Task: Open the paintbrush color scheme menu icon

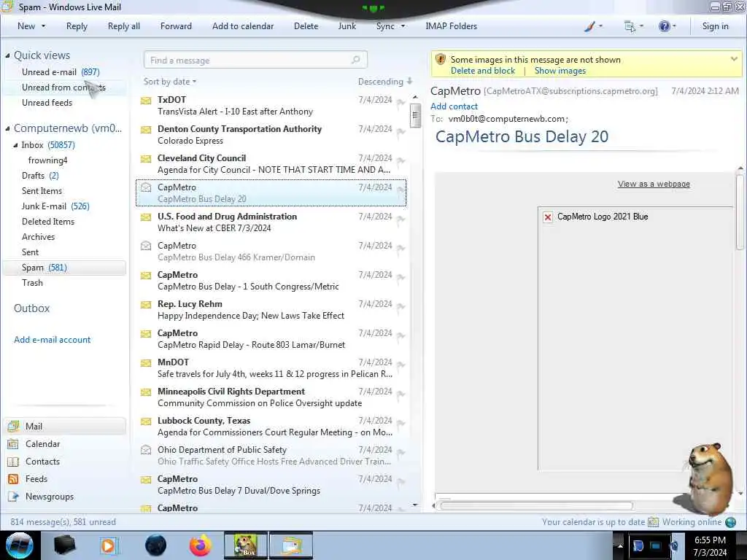Action: [x=589, y=26]
